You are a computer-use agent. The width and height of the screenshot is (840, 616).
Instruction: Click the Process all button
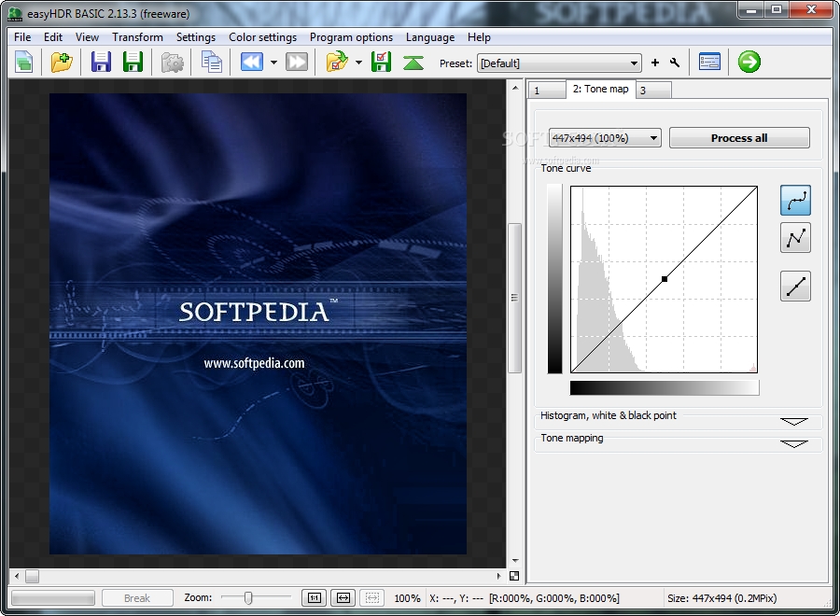[x=739, y=137]
